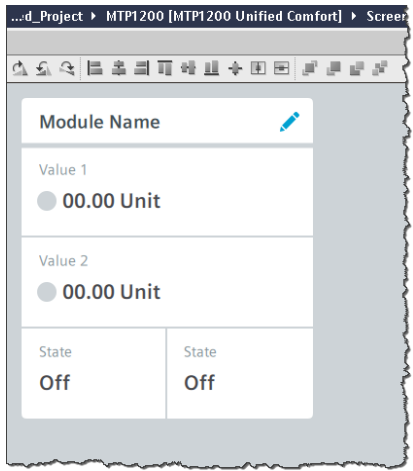The height and width of the screenshot is (471, 413).
Task: Send selected object to back
Action: point(333,68)
